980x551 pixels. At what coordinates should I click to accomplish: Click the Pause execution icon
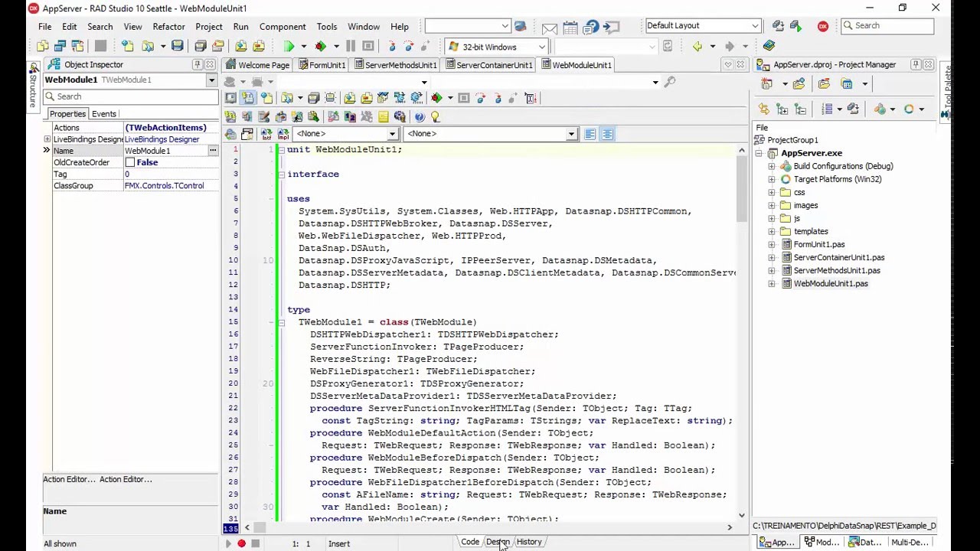click(351, 47)
